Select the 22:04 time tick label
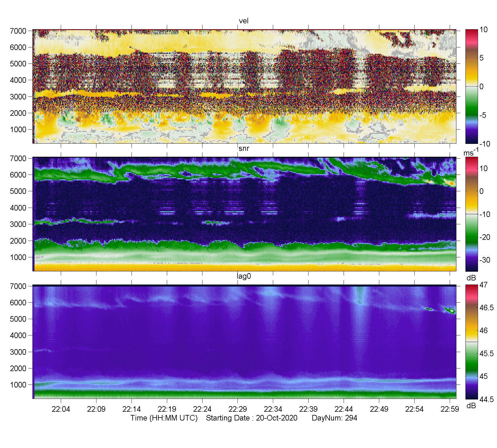The height and width of the screenshot is (448, 497). point(61,409)
